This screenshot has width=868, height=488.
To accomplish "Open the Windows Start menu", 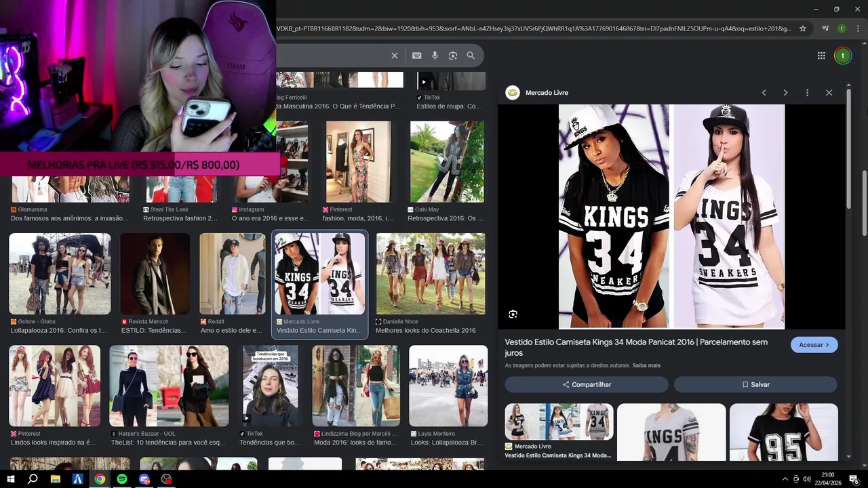I will pos(9,479).
